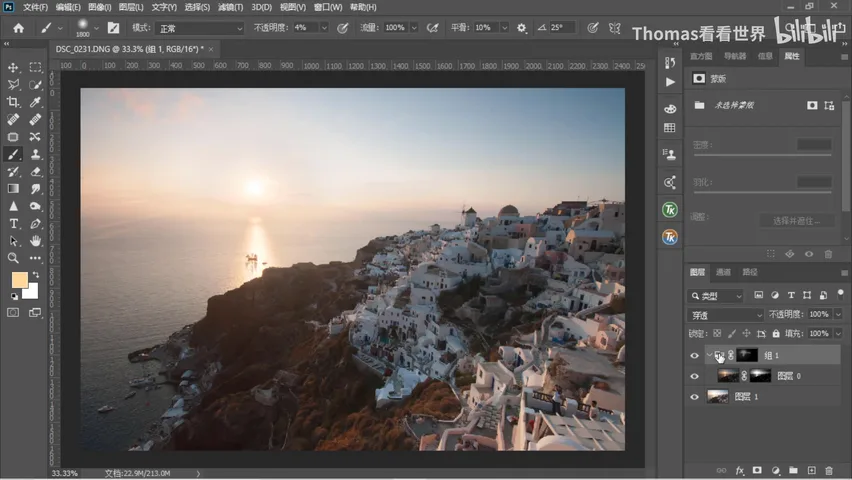Create a new layer icon
852x480 pixels.
[x=811, y=470]
